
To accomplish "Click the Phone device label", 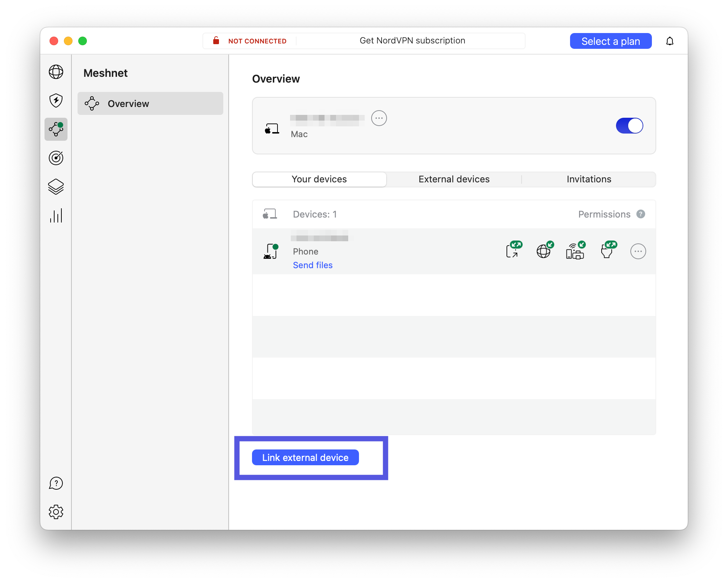I will pyautogui.click(x=305, y=251).
